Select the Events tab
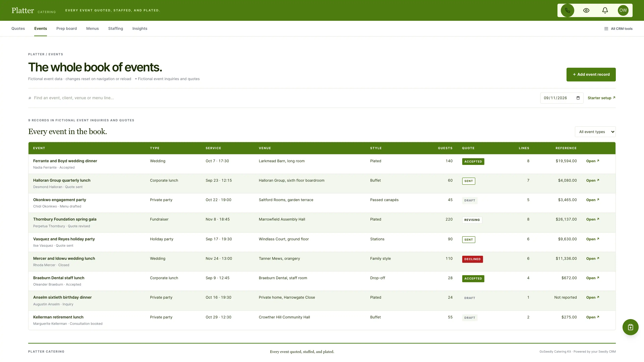 pyautogui.click(x=40, y=28)
